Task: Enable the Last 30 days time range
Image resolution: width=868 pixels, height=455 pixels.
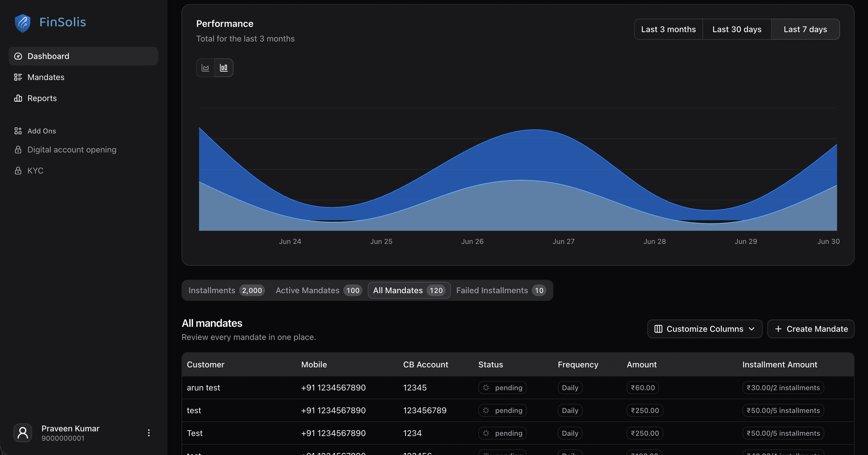Action: [737, 29]
